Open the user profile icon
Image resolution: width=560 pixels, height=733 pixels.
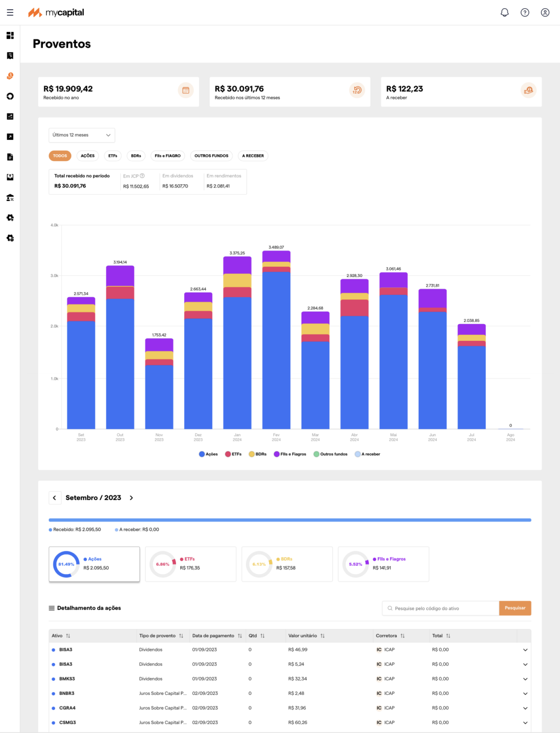click(x=545, y=12)
